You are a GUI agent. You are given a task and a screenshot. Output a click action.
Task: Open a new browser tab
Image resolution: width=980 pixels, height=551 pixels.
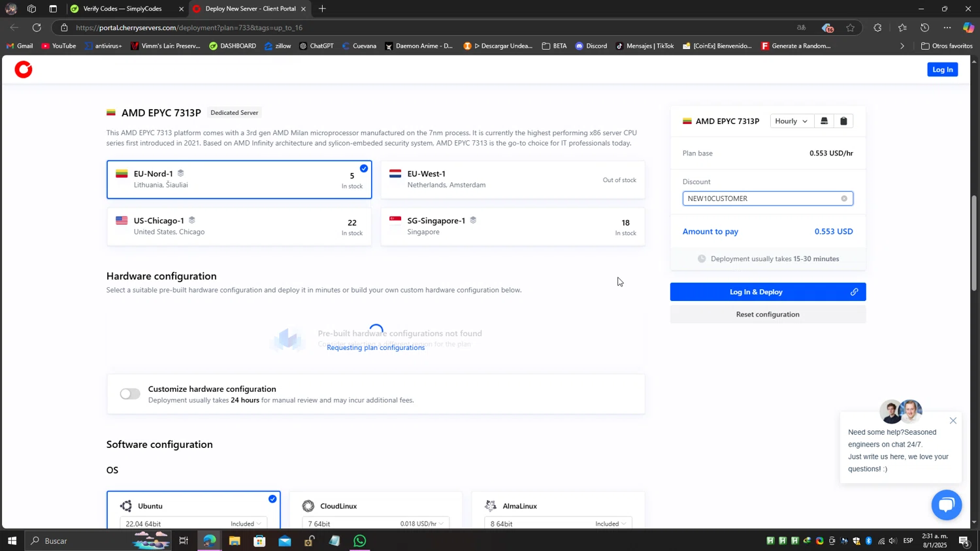[322, 8]
